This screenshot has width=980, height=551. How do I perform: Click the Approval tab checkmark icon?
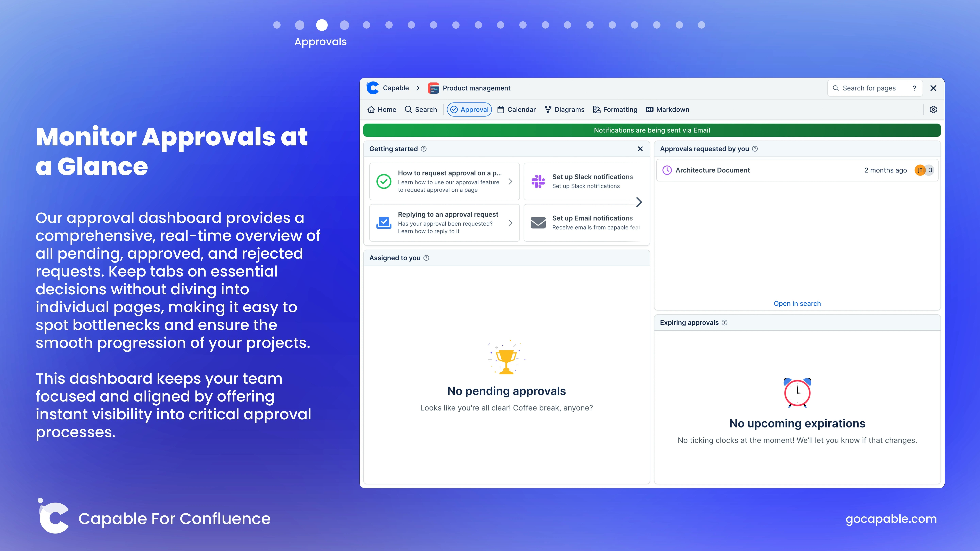(454, 110)
